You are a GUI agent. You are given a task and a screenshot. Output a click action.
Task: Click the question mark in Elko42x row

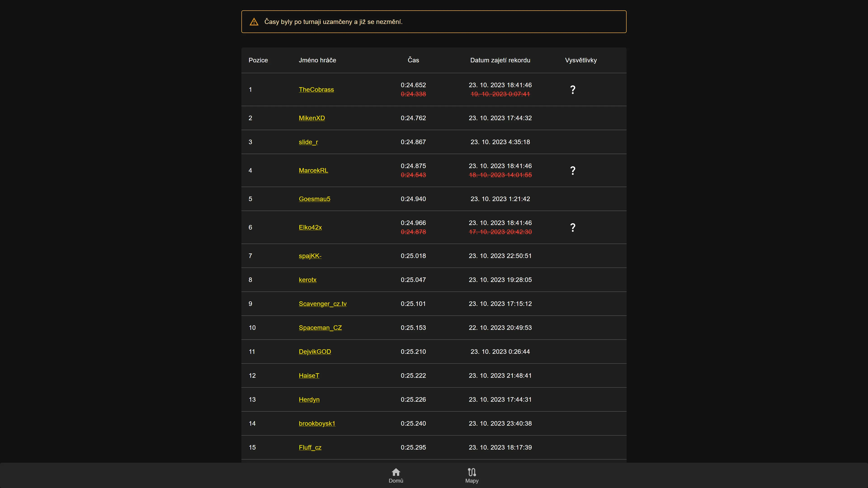click(573, 227)
